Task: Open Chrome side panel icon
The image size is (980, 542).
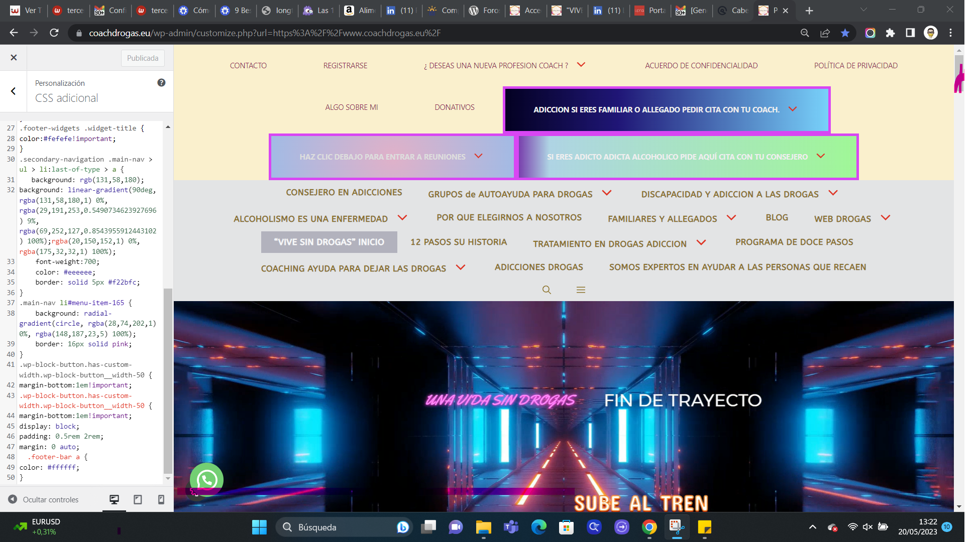Action: tap(910, 33)
